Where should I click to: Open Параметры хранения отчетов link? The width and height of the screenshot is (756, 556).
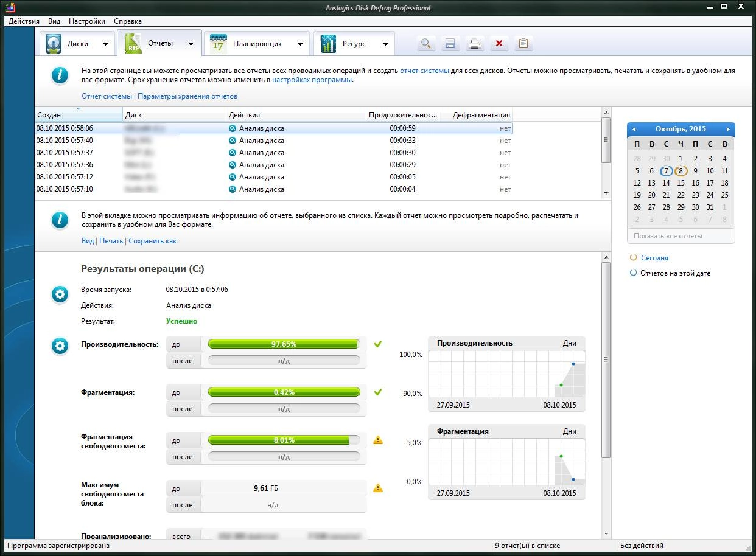pyautogui.click(x=187, y=96)
